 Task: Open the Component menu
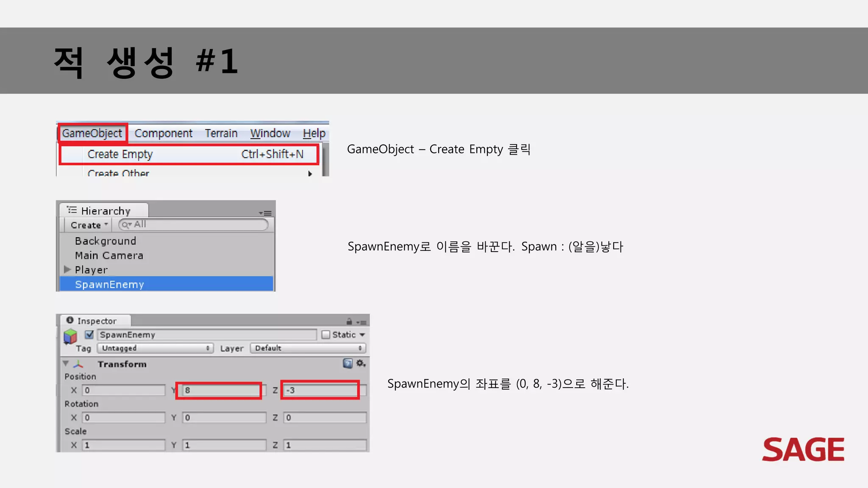point(164,133)
